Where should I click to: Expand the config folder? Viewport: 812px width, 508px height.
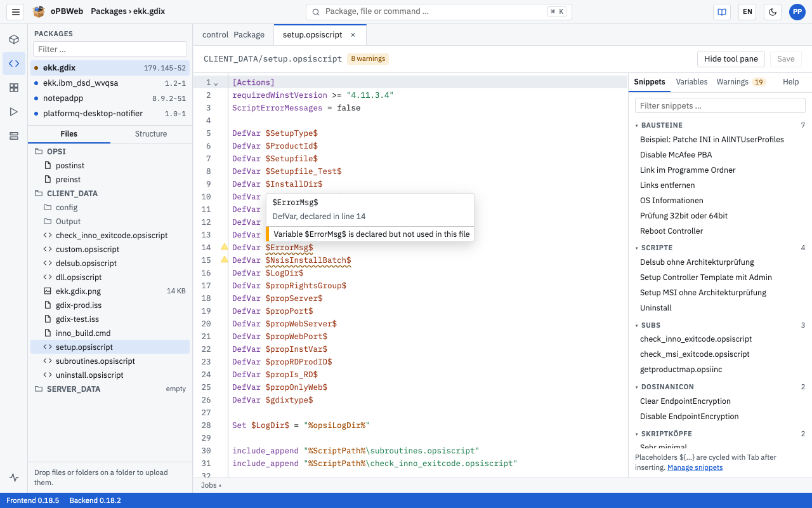pos(110,208)
